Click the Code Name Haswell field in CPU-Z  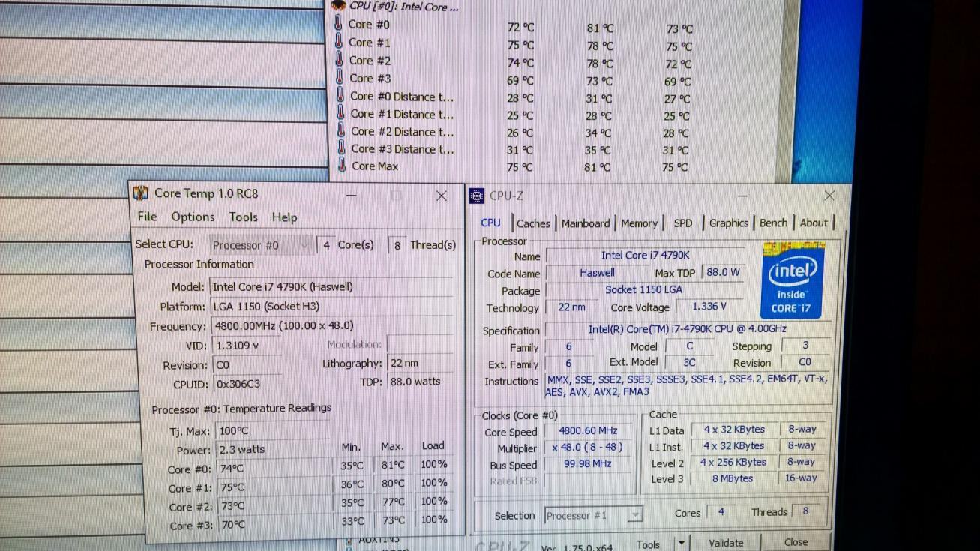point(597,273)
